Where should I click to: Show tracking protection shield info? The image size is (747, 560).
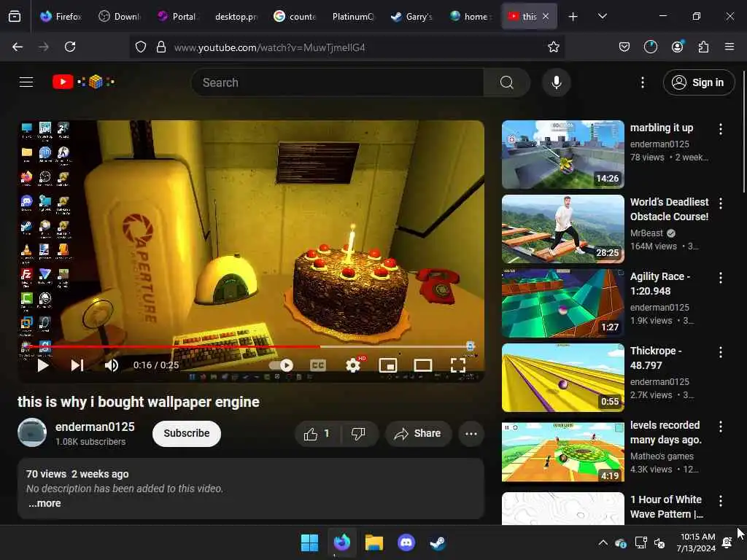(x=141, y=47)
